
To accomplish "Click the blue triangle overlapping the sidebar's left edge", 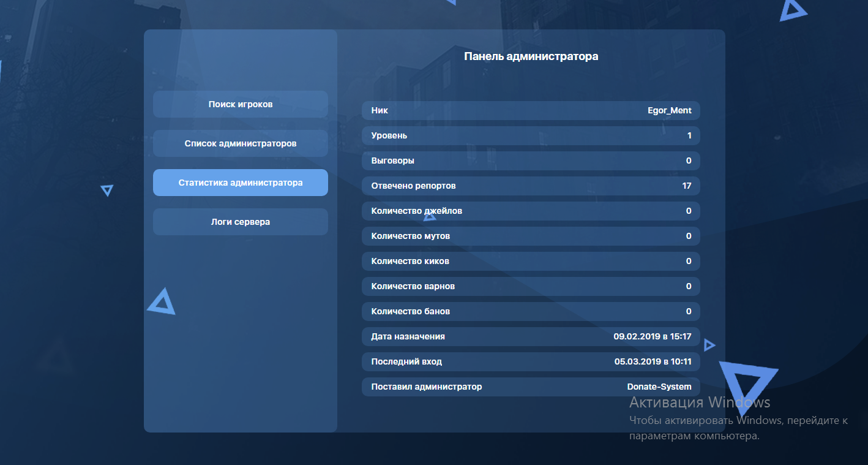I will click(x=162, y=303).
